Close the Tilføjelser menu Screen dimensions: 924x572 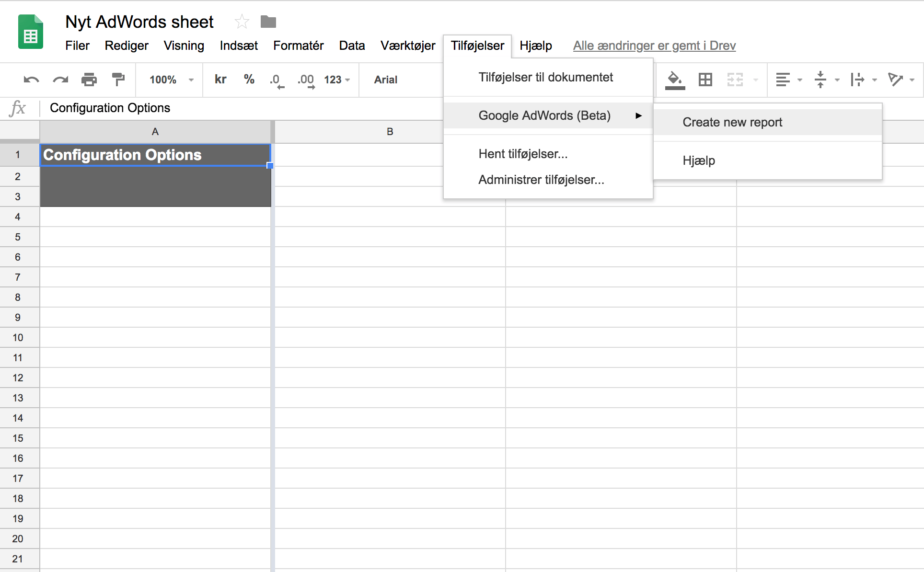[477, 46]
